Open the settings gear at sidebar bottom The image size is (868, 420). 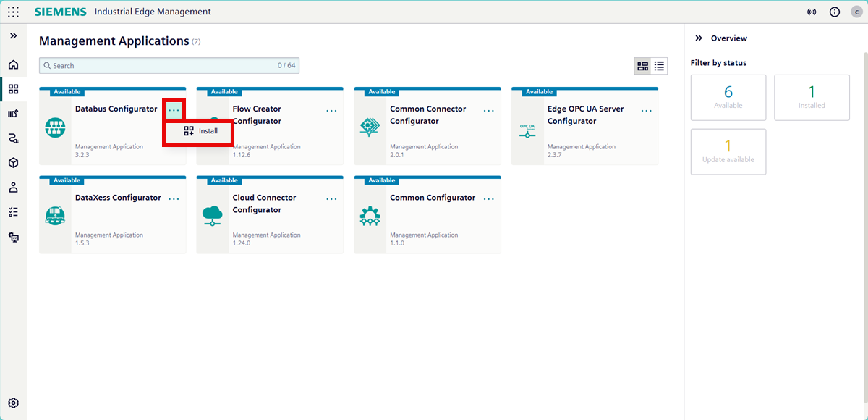click(13, 403)
